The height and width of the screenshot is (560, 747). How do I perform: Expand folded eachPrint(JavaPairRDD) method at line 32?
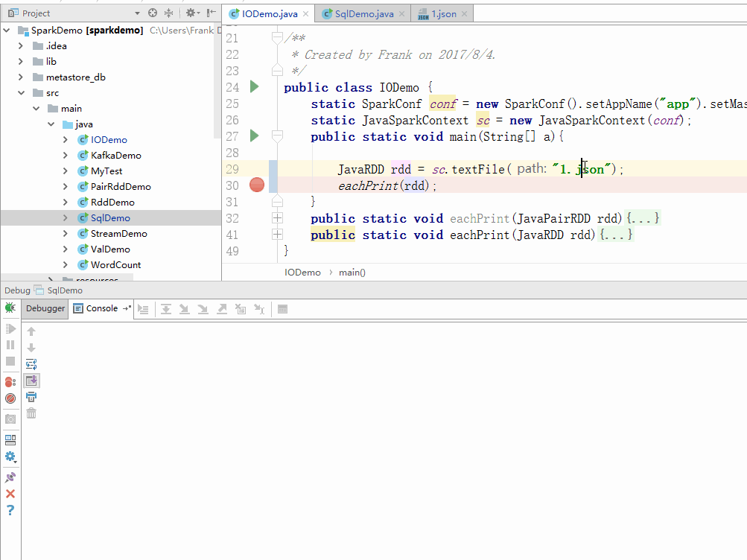point(277,218)
